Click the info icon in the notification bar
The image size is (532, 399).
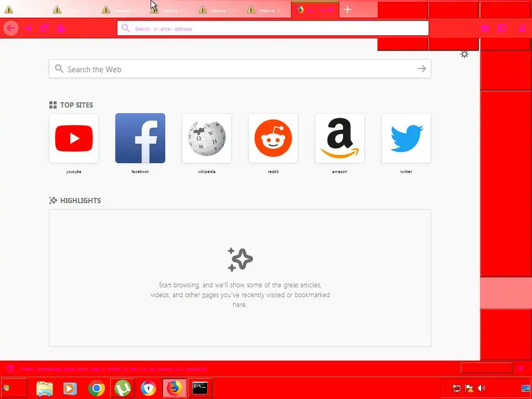[10, 368]
